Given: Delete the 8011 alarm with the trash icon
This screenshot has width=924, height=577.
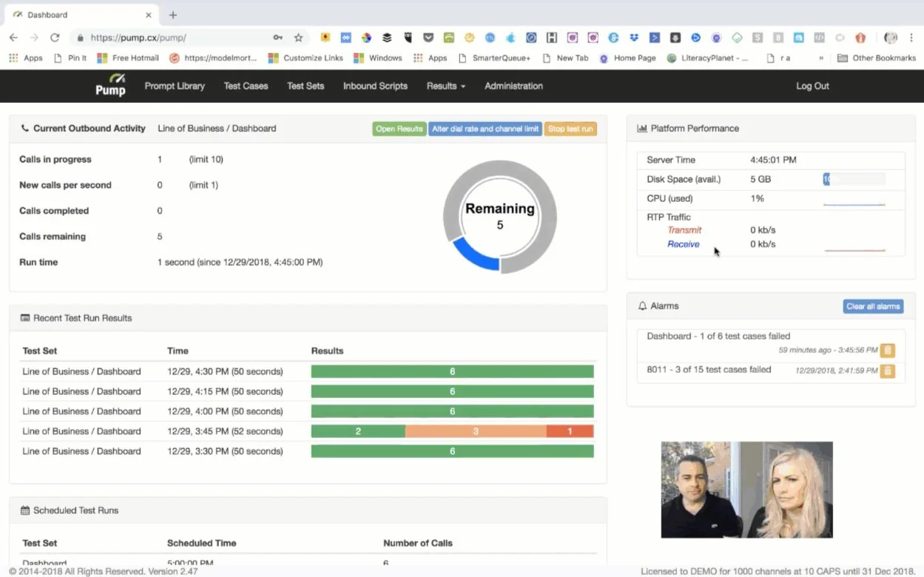Looking at the screenshot, I should [887, 371].
